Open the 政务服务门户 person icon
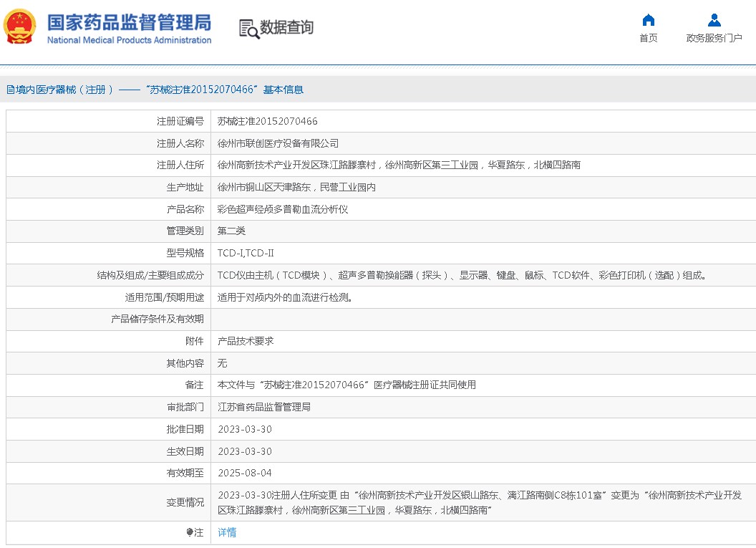 pyautogui.click(x=714, y=20)
